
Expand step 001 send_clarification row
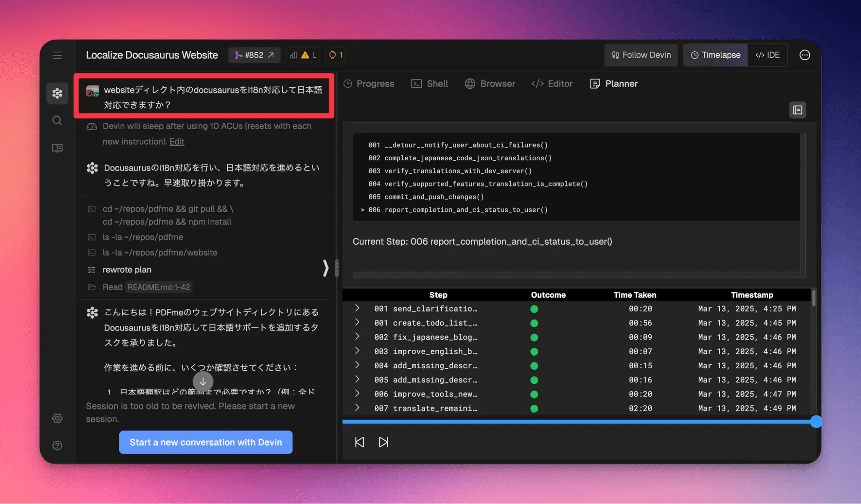(357, 308)
